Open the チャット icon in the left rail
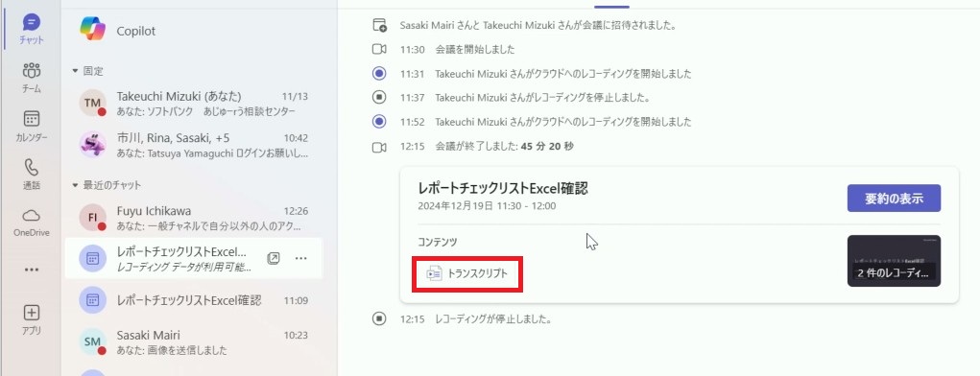The height and width of the screenshot is (376, 980). coord(32,30)
